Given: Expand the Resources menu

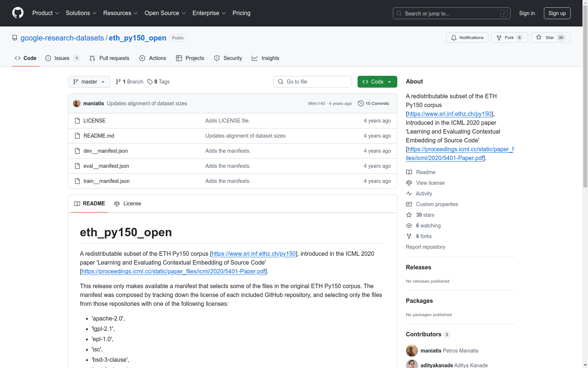Looking at the screenshot, I should 121,13.
